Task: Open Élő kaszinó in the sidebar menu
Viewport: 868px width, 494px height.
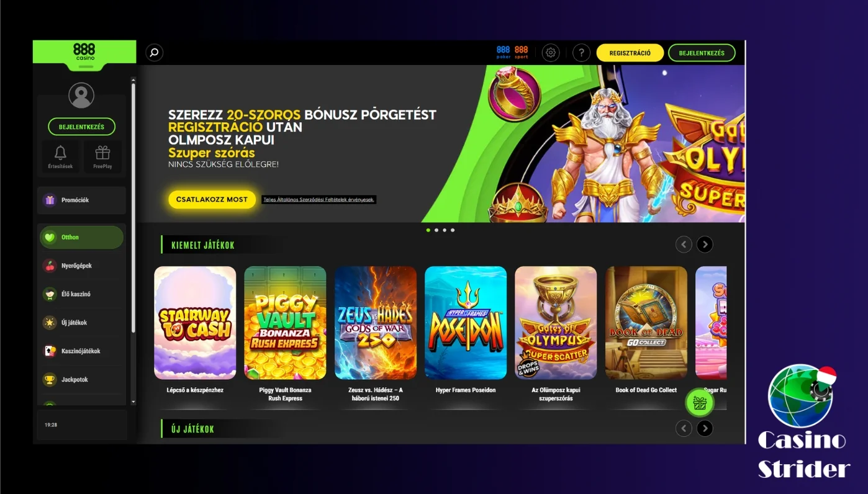Action: coord(81,294)
